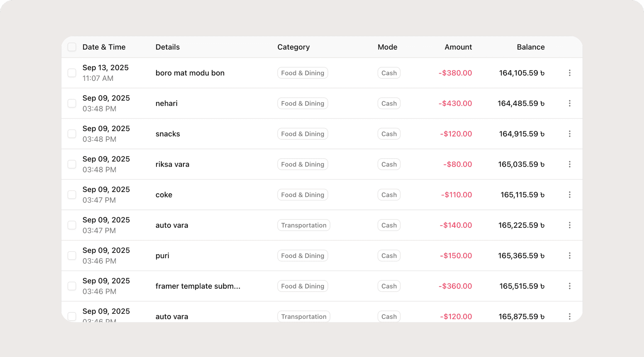Sort by the Amount column header

click(x=458, y=47)
